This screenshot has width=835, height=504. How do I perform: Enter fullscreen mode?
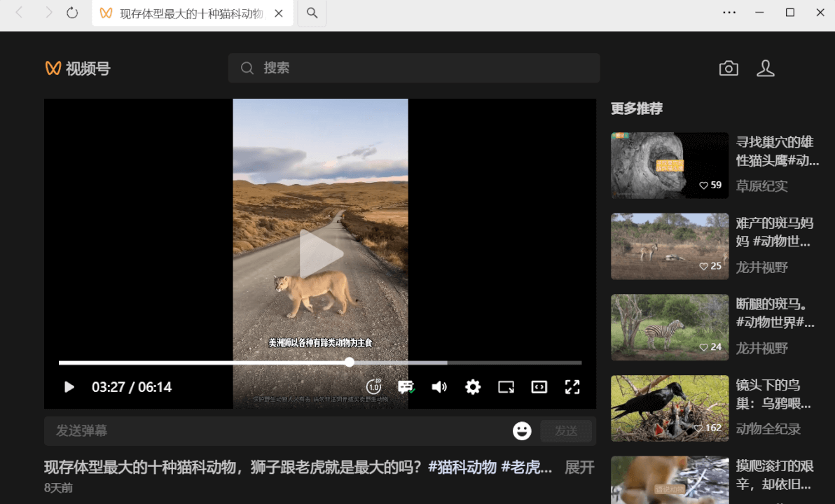click(572, 386)
